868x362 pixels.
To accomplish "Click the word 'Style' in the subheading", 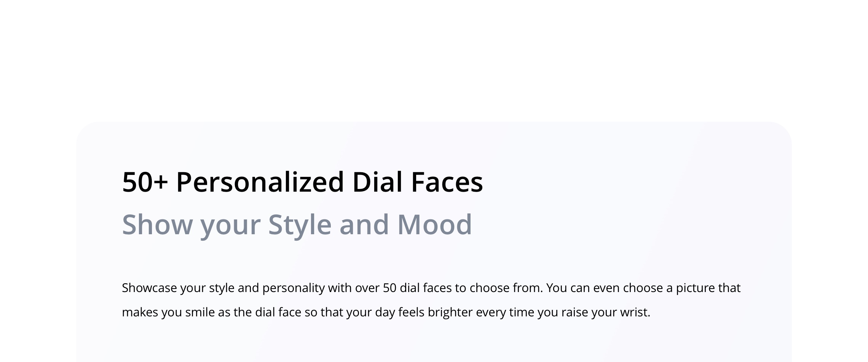I will [300, 225].
